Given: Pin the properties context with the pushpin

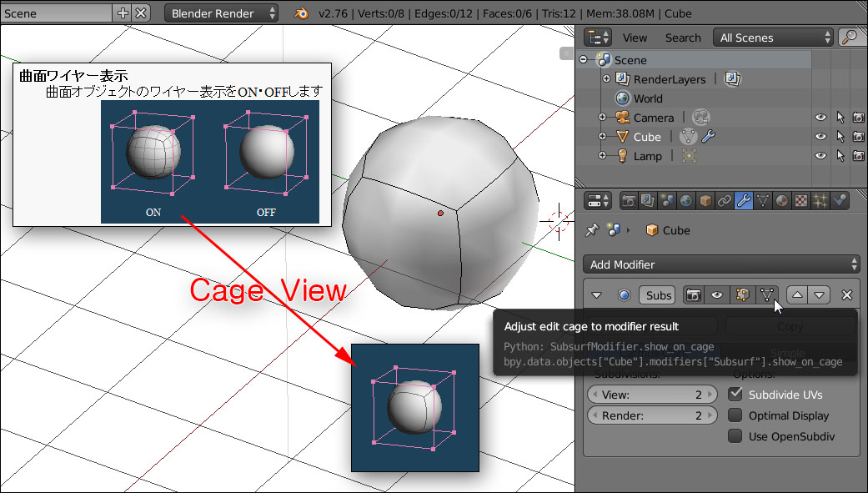Looking at the screenshot, I should [x=592, y=230].
